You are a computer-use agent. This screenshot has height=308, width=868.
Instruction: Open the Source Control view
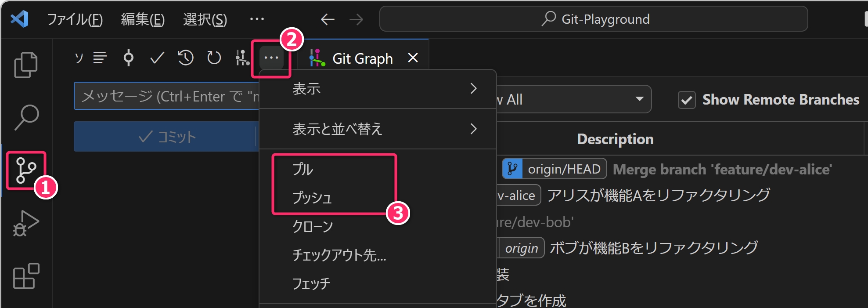(x=26, y=170)
